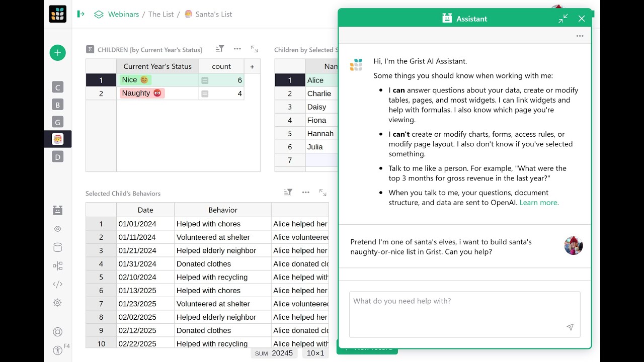This screenshot has width=644, height=362.
Task: Open page D in the sidebar
Action: [57, 157]
